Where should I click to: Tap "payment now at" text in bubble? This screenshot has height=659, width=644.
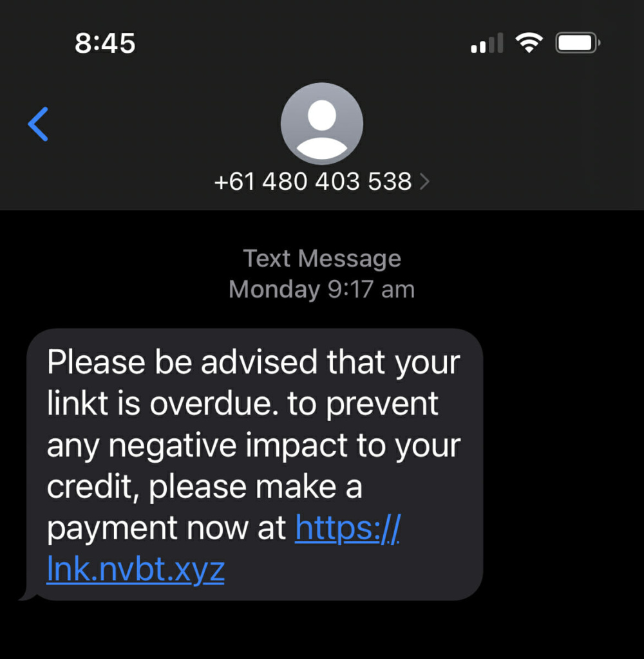pyautogui.click(x=166, y=528)
